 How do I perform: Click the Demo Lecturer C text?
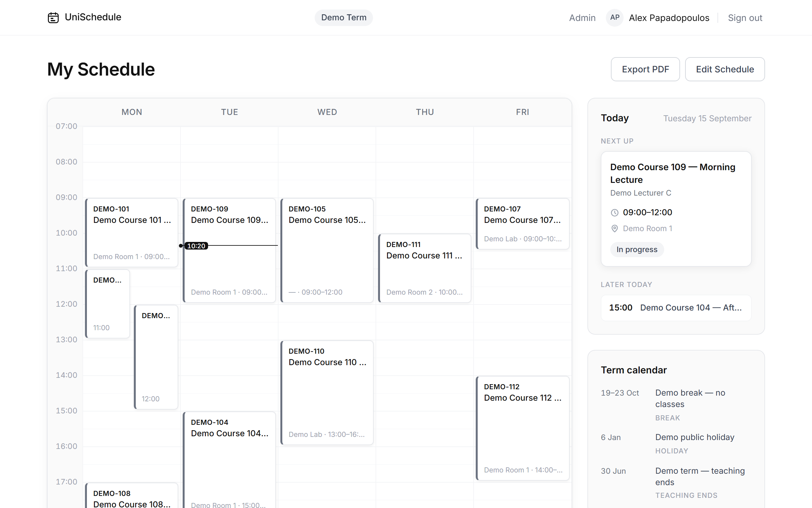[640, 193]
